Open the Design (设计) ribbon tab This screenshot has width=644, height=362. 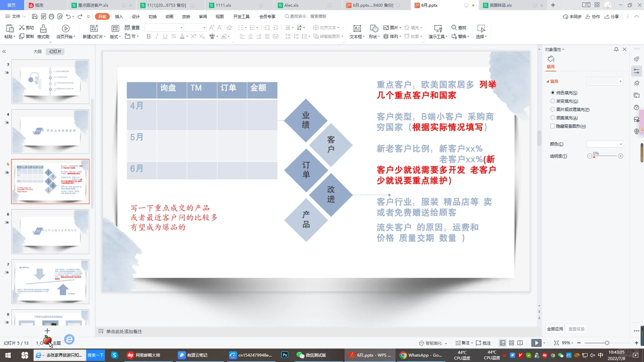(x=136, y=17)
